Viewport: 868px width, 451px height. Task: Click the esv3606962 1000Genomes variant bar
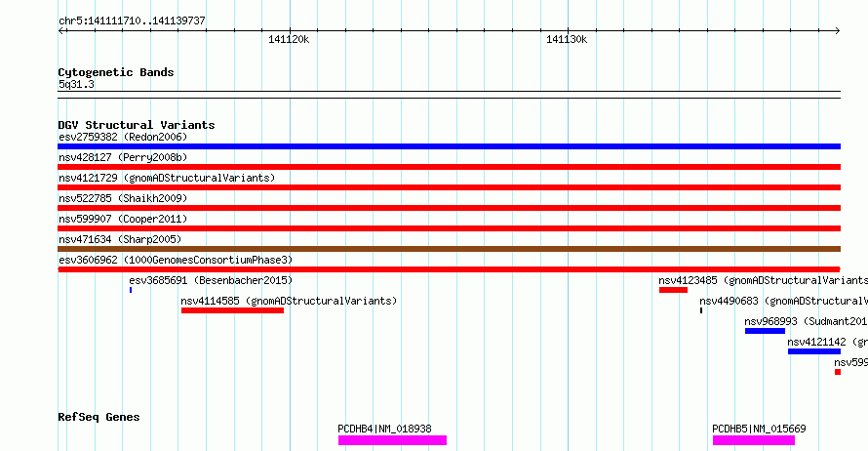tap(449, 269)
